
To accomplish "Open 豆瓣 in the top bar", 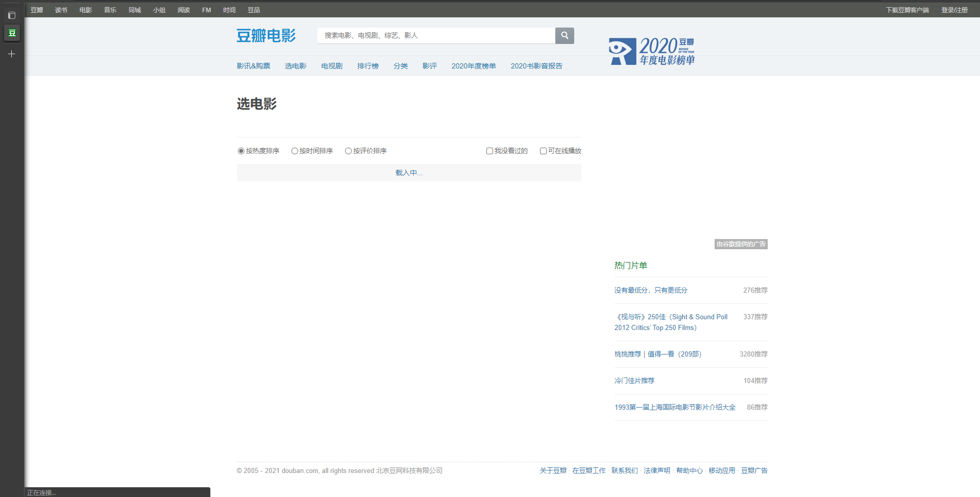I will coord(37,10).
